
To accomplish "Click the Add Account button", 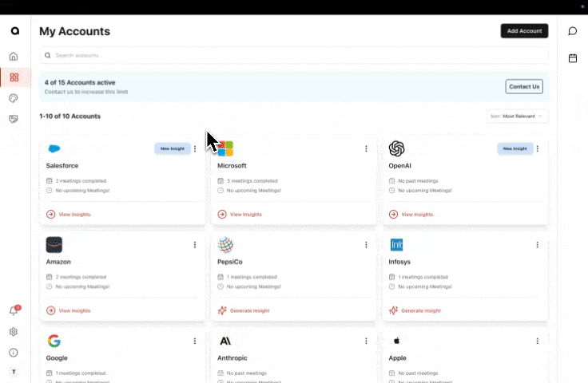I will click(x=524, y=31).
